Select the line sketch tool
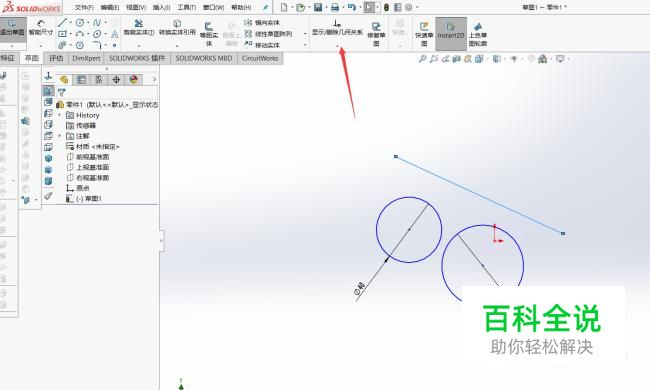The width and height of the screenshot is (650, 390). [x=62, y=22]
